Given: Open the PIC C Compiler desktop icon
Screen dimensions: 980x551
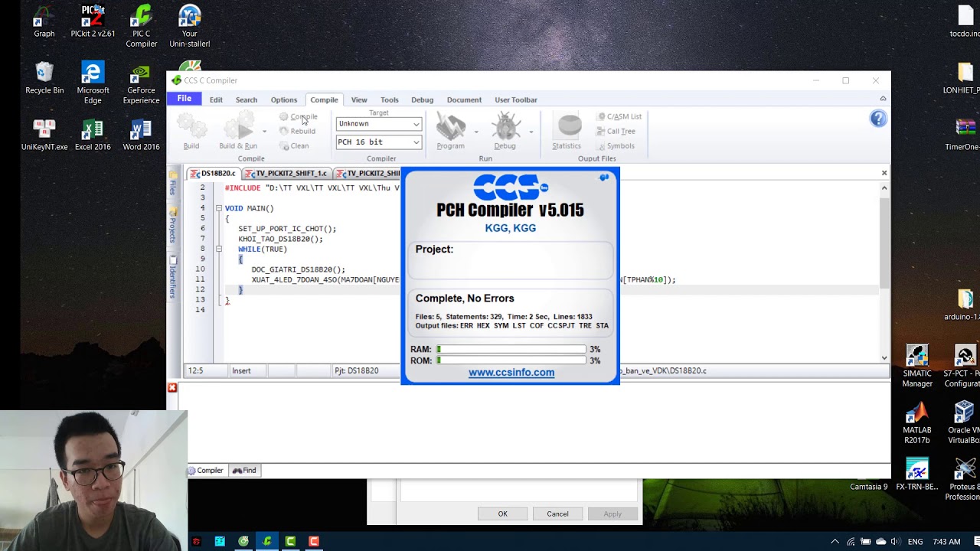Looking at the screenshot, I should point(141,27).
